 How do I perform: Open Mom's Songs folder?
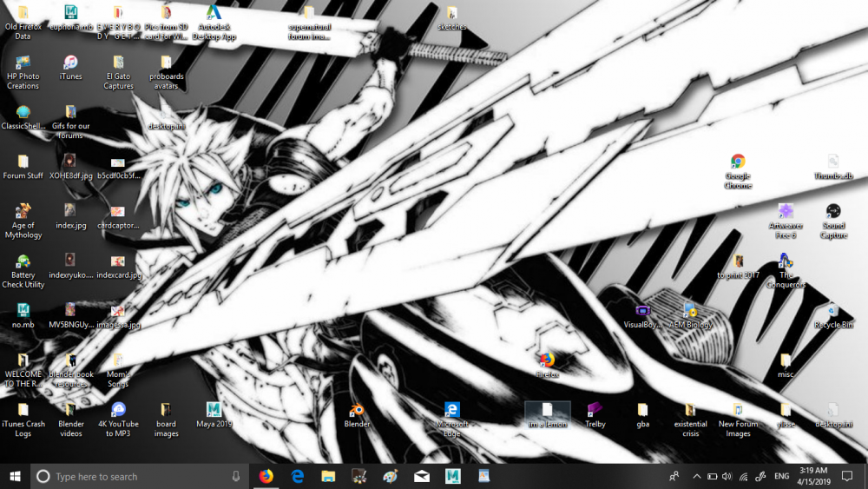pos(118,369)
